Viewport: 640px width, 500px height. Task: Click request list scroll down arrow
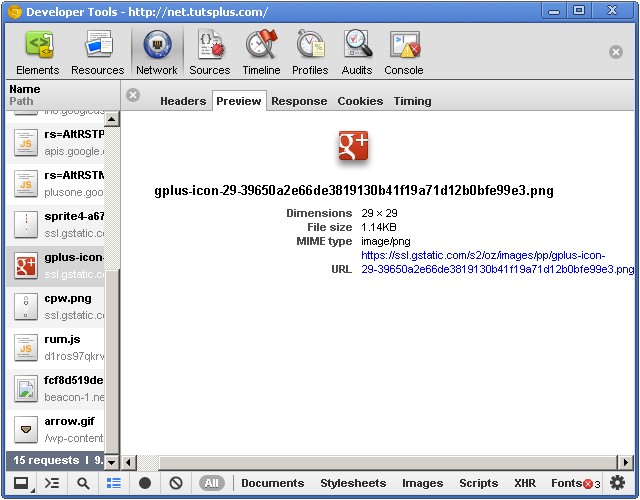tap(112, 462)
